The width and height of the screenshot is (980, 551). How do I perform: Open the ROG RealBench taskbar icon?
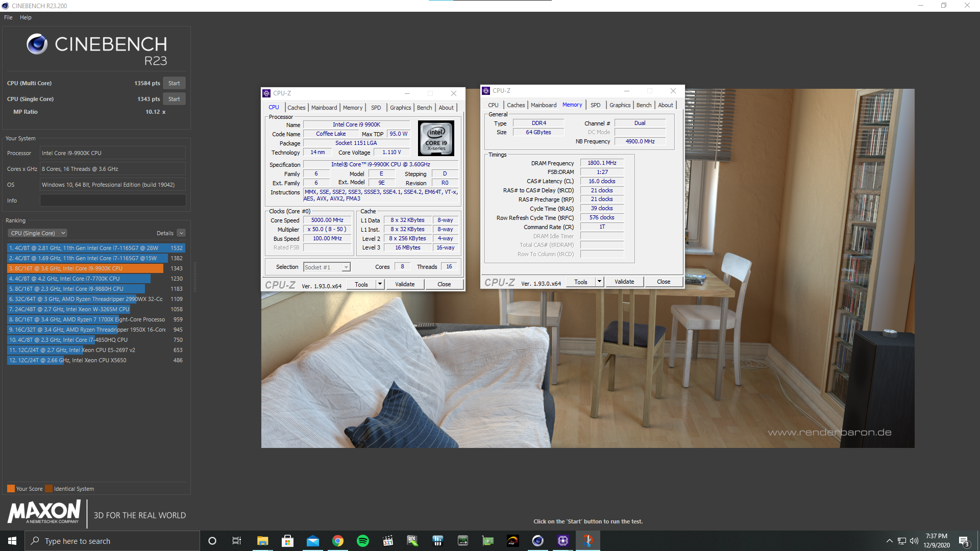[512, 541]
